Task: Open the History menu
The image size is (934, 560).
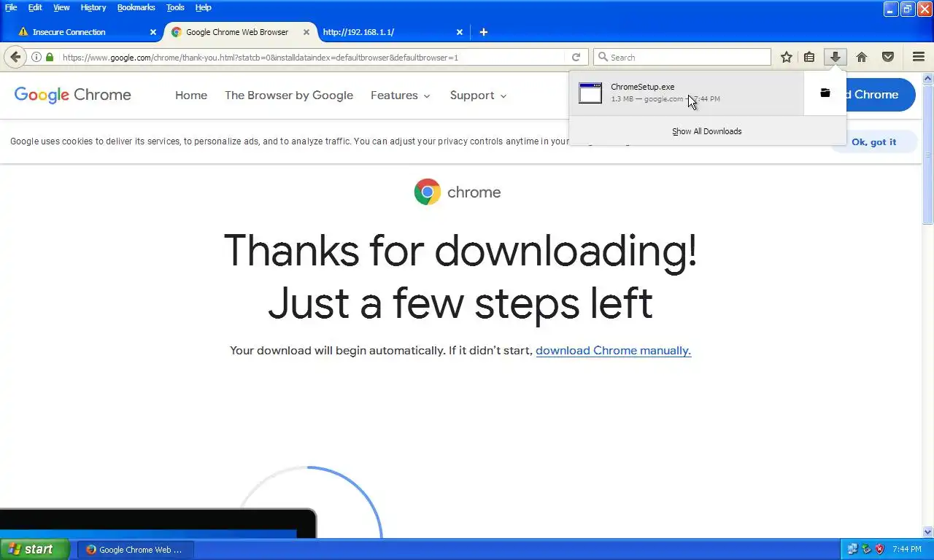Action: coord(93,7)
